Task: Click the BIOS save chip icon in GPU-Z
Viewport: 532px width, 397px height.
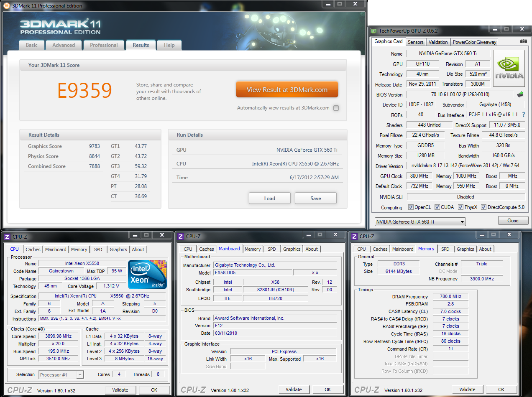Action: click(520, 94)
